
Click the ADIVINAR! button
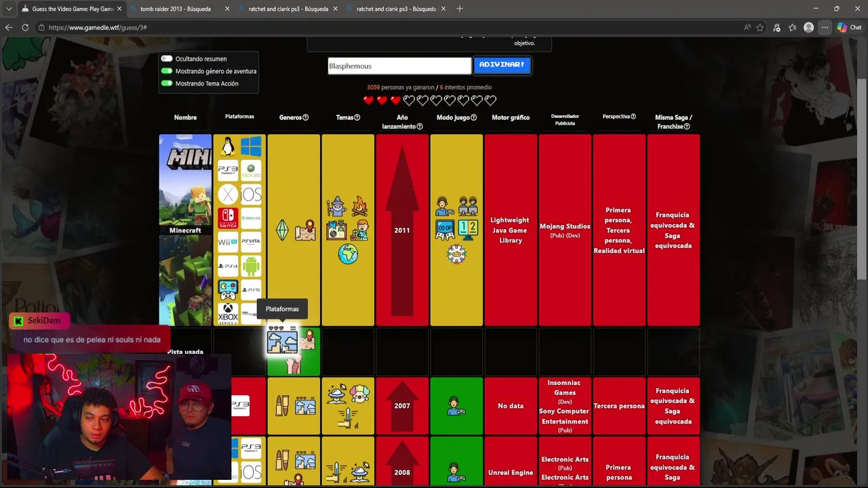pos(502,65)
